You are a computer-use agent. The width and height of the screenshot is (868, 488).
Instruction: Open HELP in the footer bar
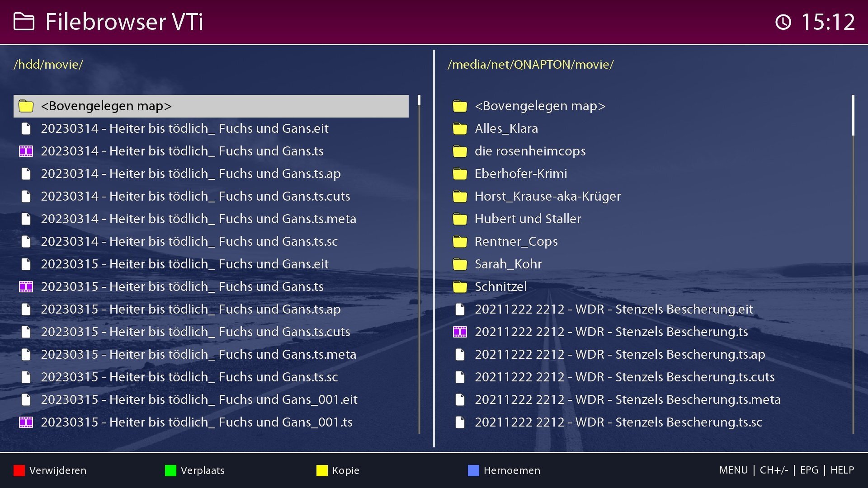pos(842,470)
